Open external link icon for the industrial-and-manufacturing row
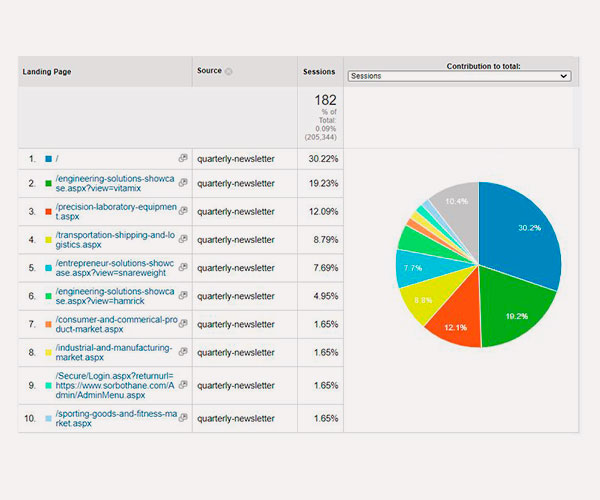Screen dimensions: 600x500 point(183,351)
